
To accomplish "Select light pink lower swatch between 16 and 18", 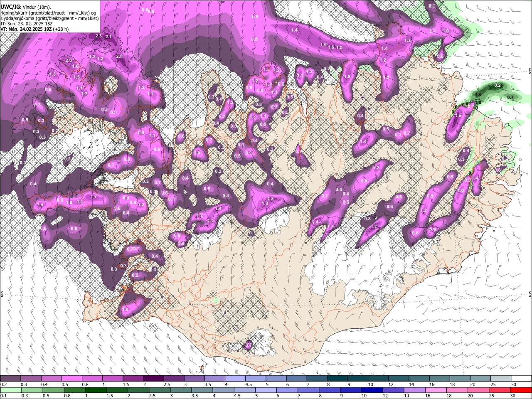I will click(436, 390).
